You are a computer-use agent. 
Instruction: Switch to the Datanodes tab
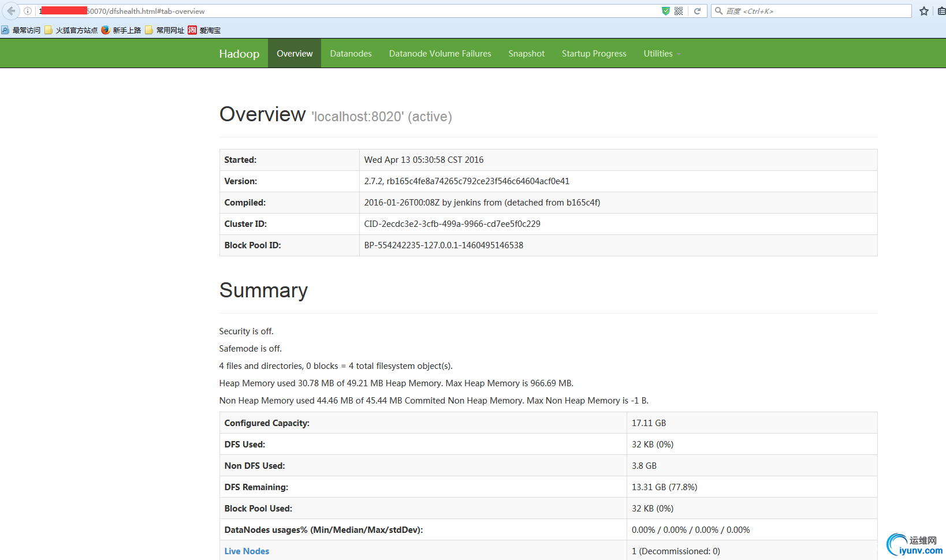point(351,54)
